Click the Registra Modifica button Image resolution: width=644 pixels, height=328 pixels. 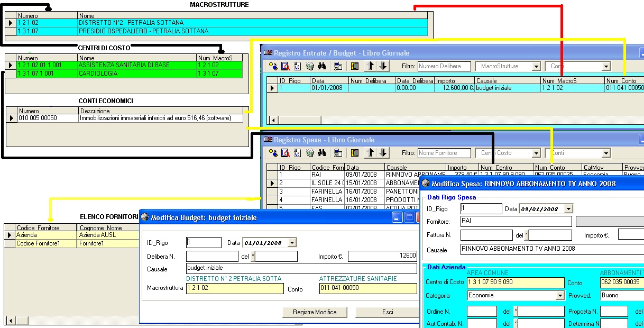[x=315, y=312]
